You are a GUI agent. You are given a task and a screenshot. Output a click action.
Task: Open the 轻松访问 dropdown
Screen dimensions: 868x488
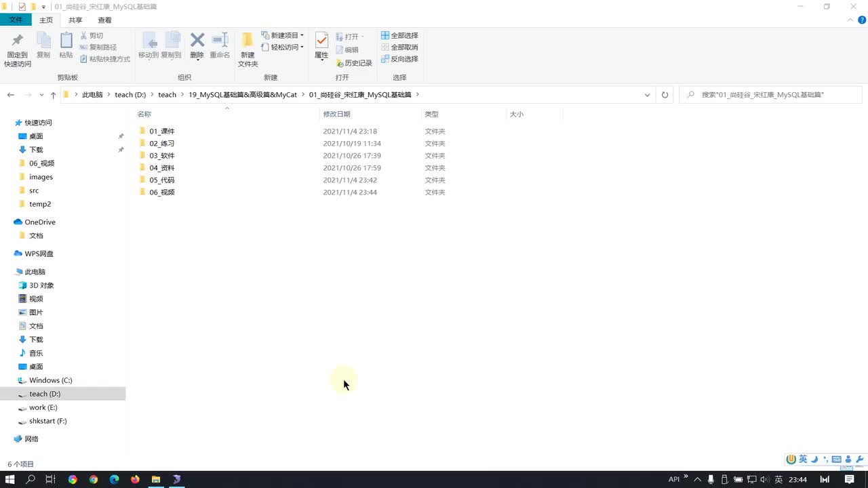click(282, 47)
